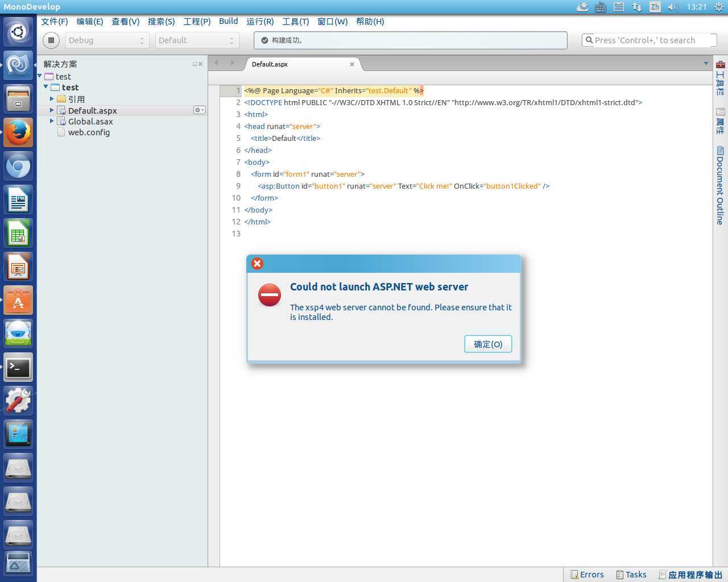728x582 pixels.
Task: Select Global.asax in solution tree
Action: click(x=90, y=122)
